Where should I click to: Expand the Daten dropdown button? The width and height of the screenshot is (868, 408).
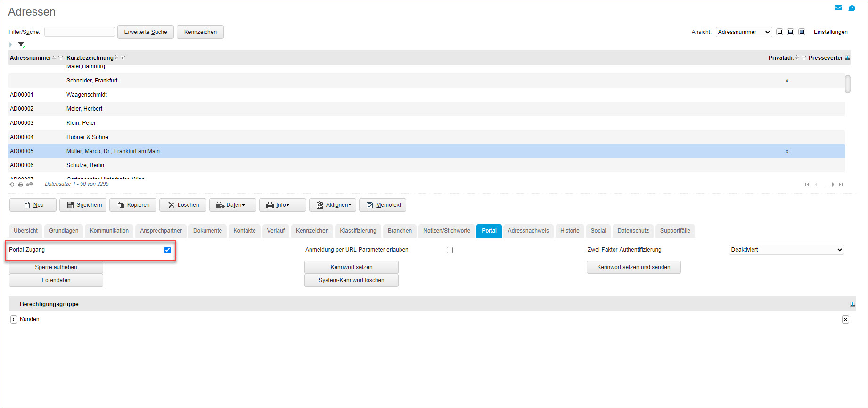(233, 205)
